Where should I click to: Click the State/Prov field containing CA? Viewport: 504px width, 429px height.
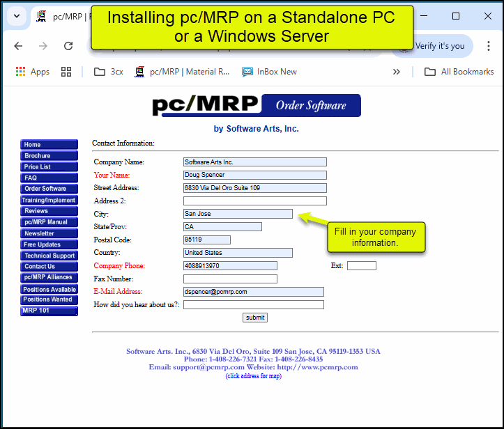pyautogui.click(x=222, y=227)
